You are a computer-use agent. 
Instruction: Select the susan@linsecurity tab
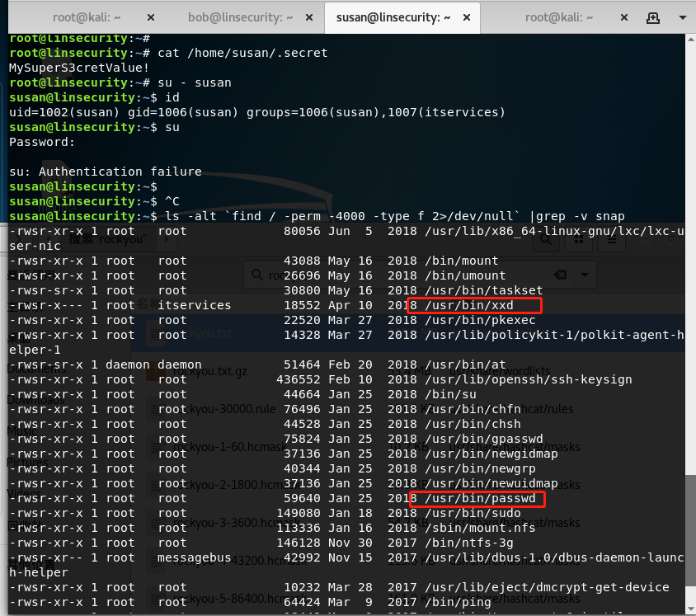(x=393, y=17)
